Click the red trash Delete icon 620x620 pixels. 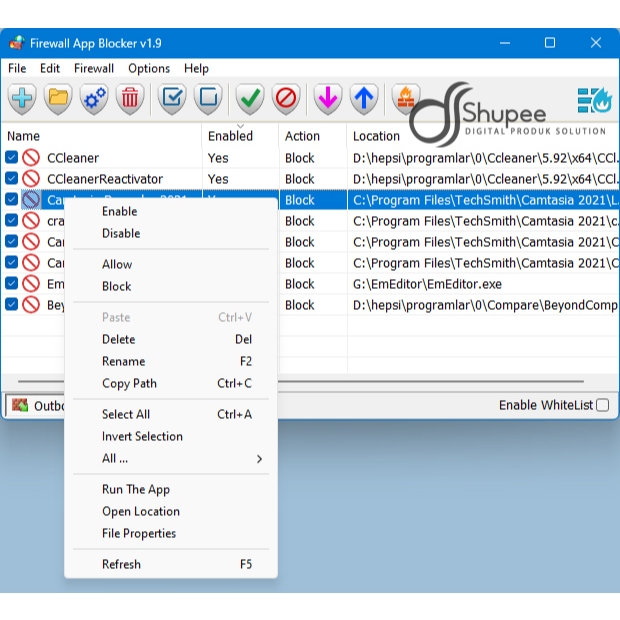pyautogui.click(x=130, y=98)
